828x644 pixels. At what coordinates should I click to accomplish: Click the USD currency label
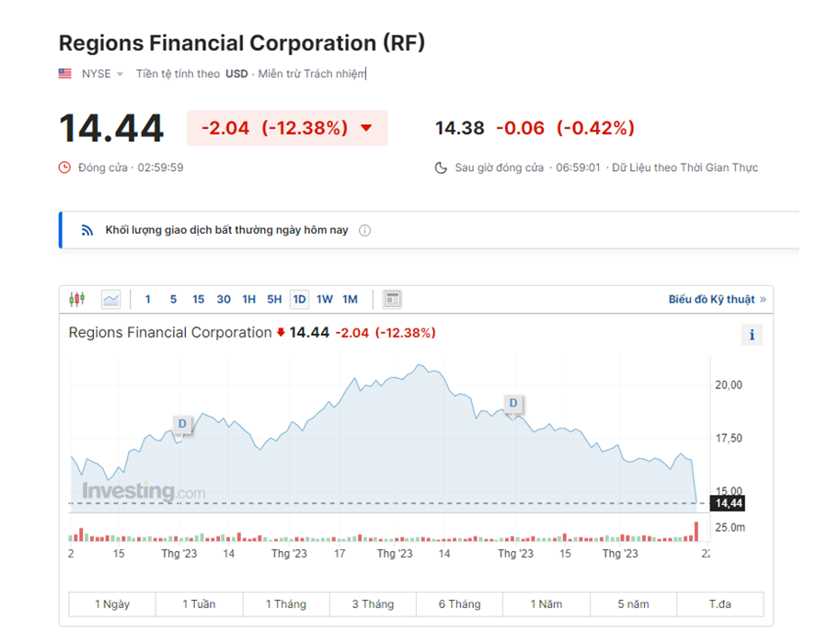tap(236, 74)
